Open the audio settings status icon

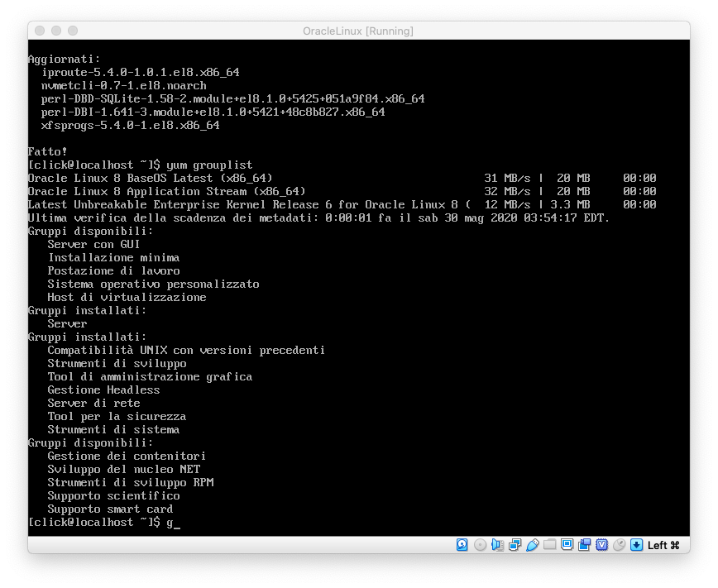(497, 544)
